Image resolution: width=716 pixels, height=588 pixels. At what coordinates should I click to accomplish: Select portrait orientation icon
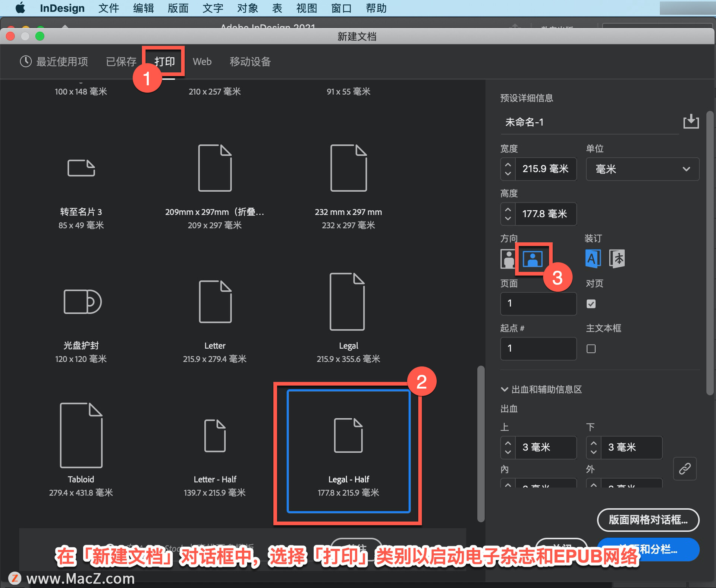(x=508, y=258)
